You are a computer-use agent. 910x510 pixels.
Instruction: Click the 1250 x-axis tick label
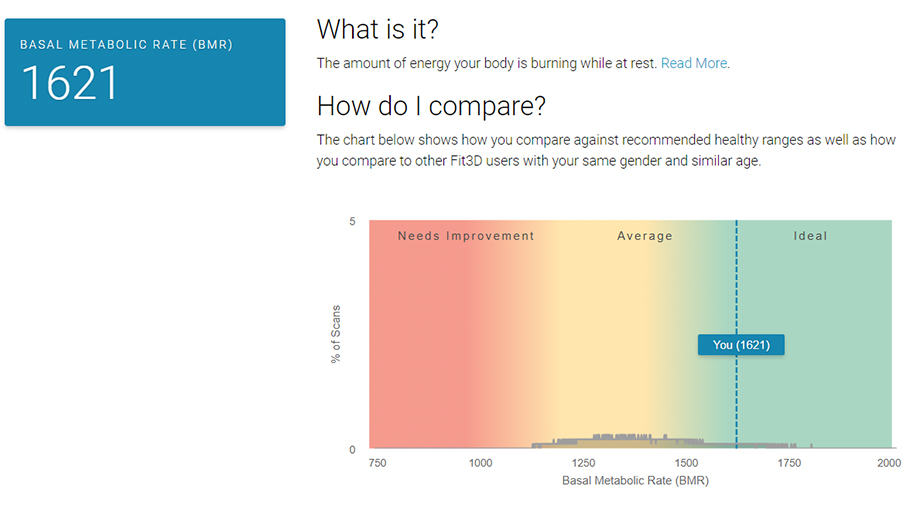584,463
